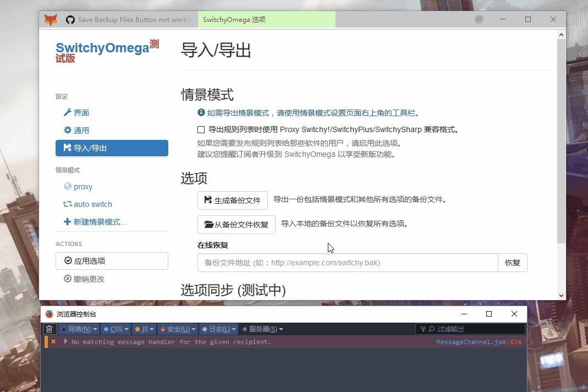Click the magnifier icon in the console filter box

432,329
